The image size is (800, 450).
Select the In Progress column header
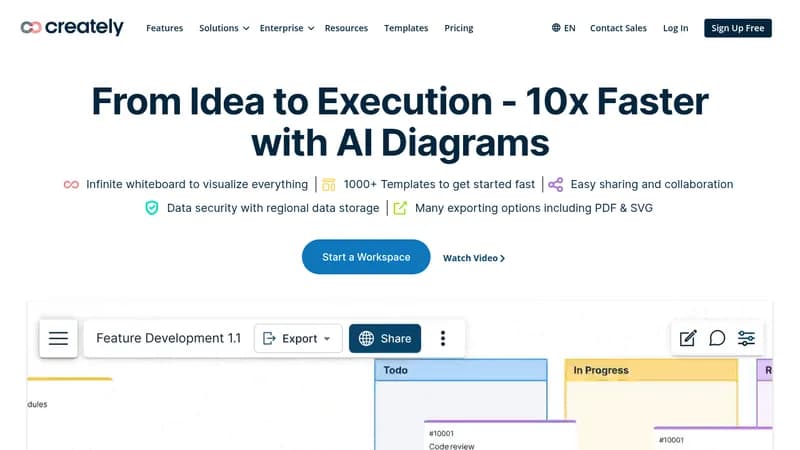pyautogui.click(x=651, y=370)
